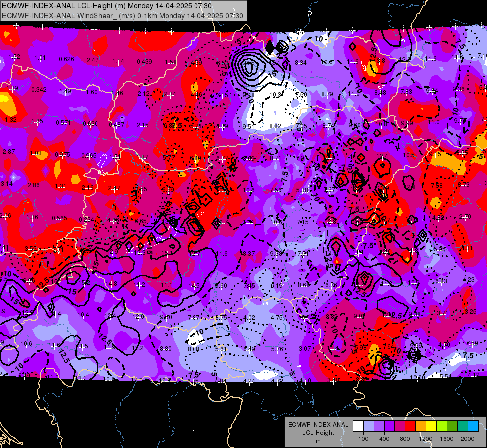Click the legend label 'ECMWF-INDEX-ANAL'

click(318, 425)
